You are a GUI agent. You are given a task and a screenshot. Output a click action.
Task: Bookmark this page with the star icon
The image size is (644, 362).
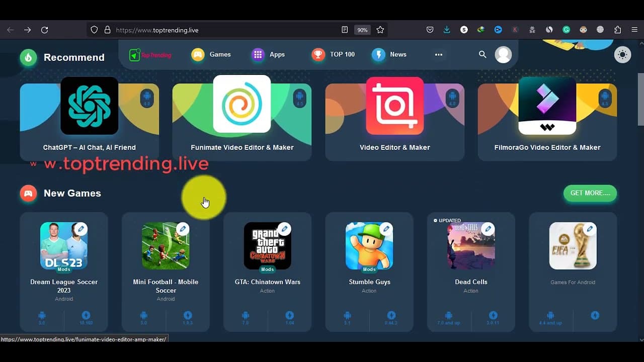coord(380,30)
